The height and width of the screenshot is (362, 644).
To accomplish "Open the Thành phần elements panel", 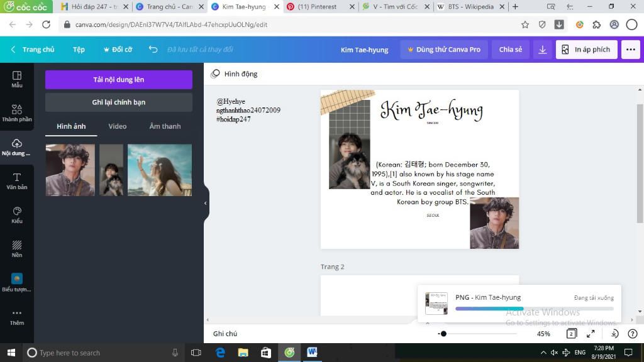I will 17,113.
